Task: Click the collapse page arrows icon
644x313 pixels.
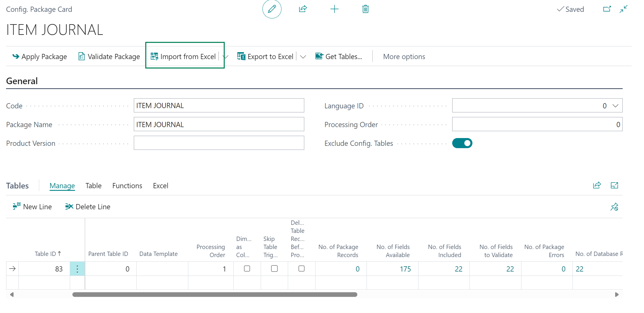Action: (624, 9)
